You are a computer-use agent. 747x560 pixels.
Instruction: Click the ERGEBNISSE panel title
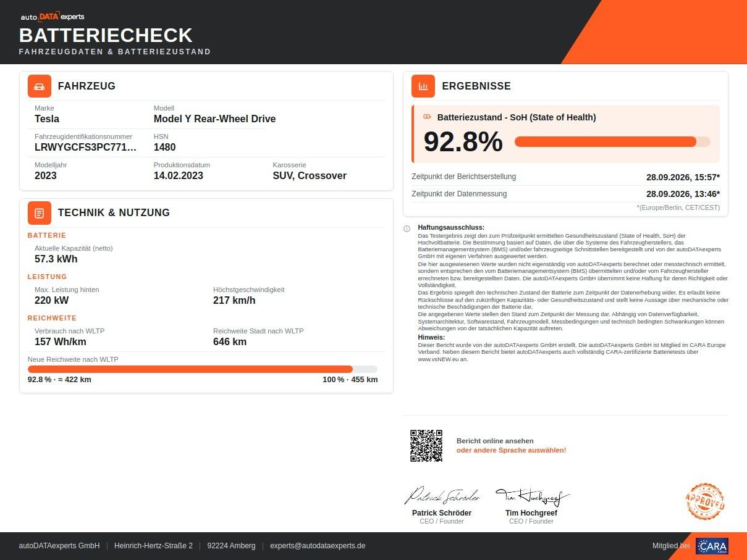476,86
